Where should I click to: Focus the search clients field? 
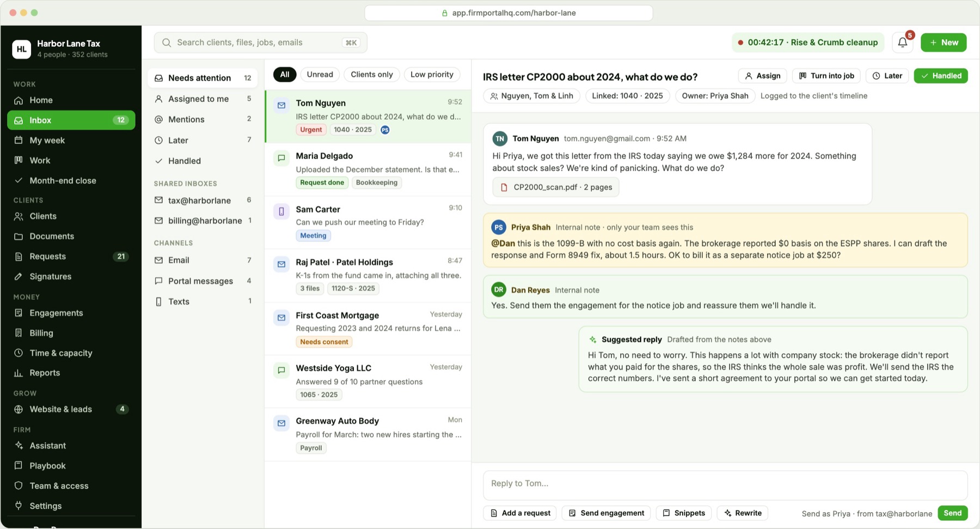click(261, 42)
